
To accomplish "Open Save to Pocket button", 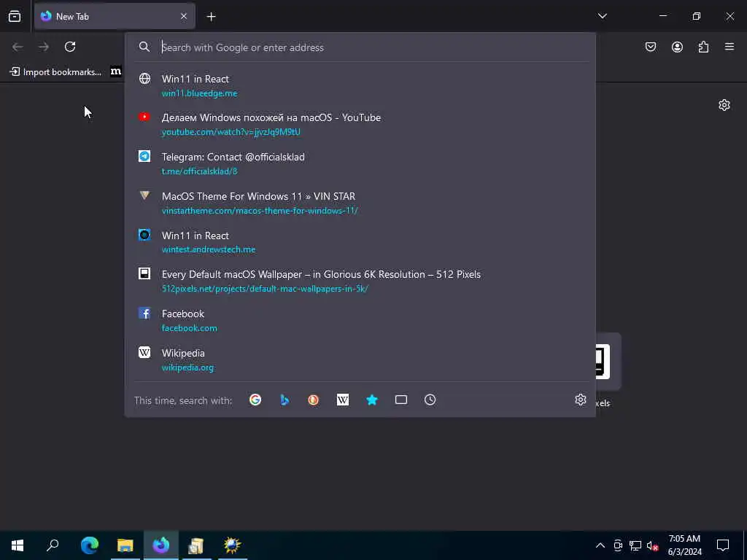I will [651, 47].
